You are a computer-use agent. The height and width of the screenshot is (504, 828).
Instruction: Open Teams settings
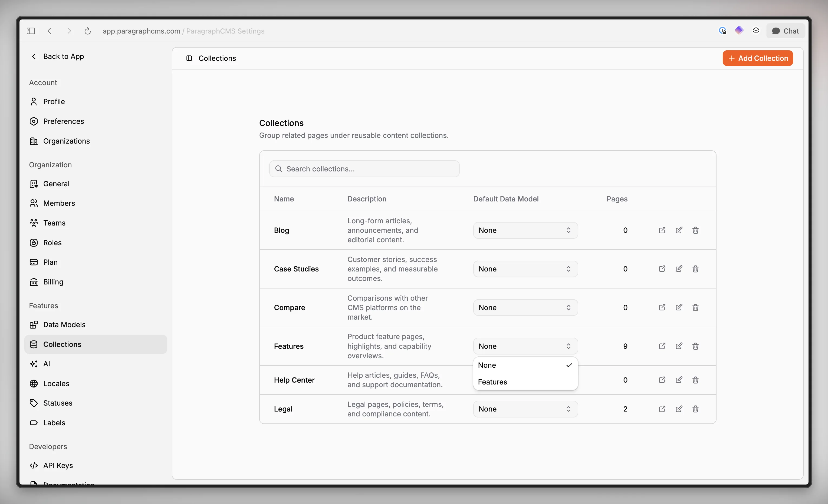point(96,223)
